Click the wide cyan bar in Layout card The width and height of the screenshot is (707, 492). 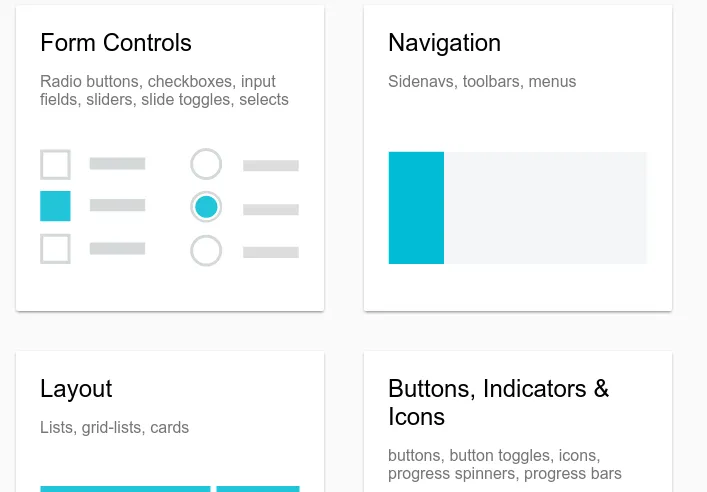[x=125, y=489]
